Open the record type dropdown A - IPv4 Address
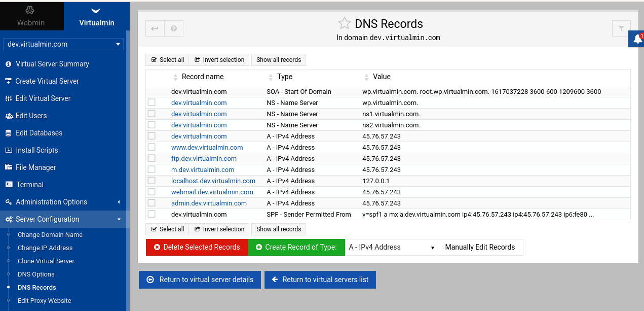The image size is (644, 311). point(391,247)
